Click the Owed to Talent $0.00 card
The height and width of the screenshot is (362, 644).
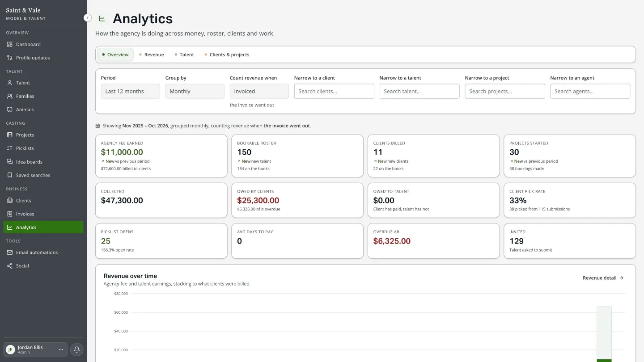[433, 200]
